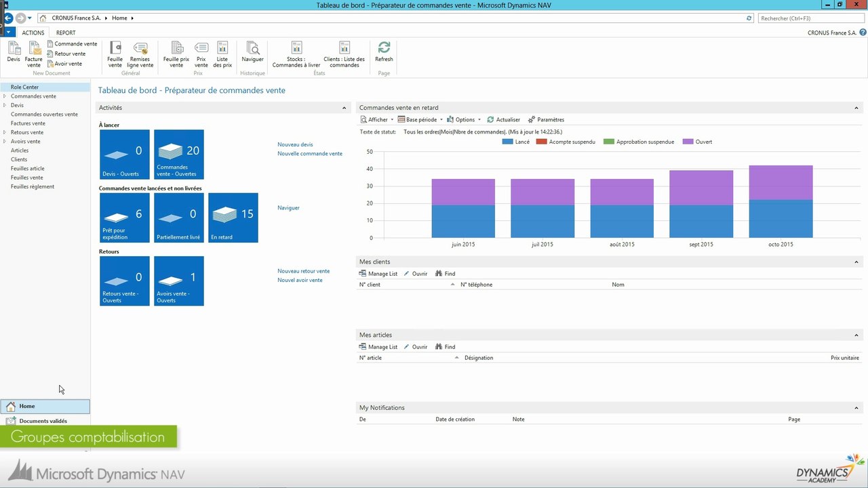
Task: Open Clients in navigation pane
Action: click(x=19, y=159)
